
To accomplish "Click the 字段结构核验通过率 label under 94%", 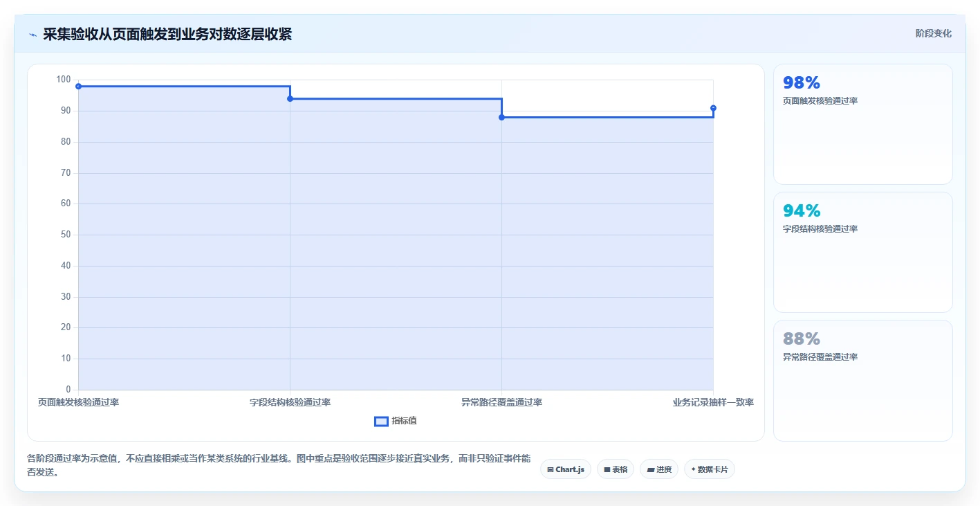I will 820,229.
